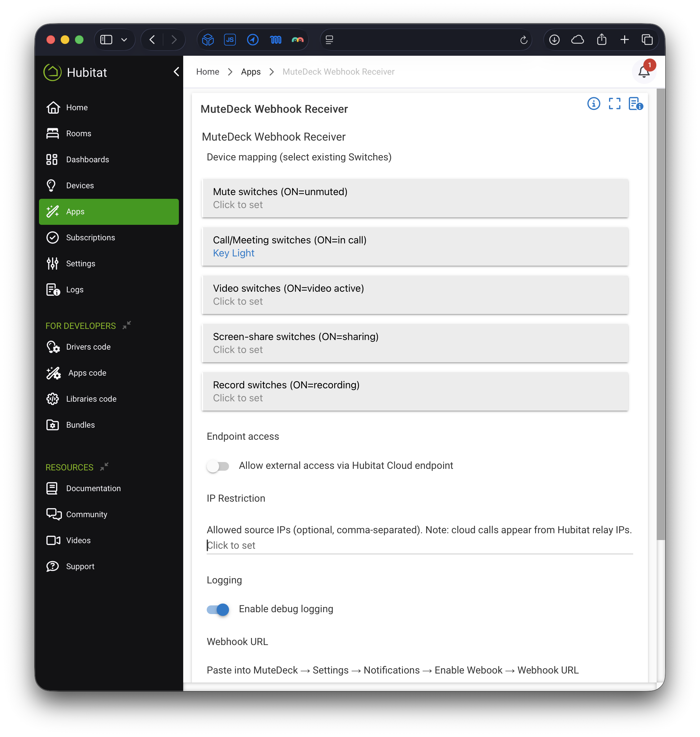Open the Devices section from the sidebar

point(80,185)
